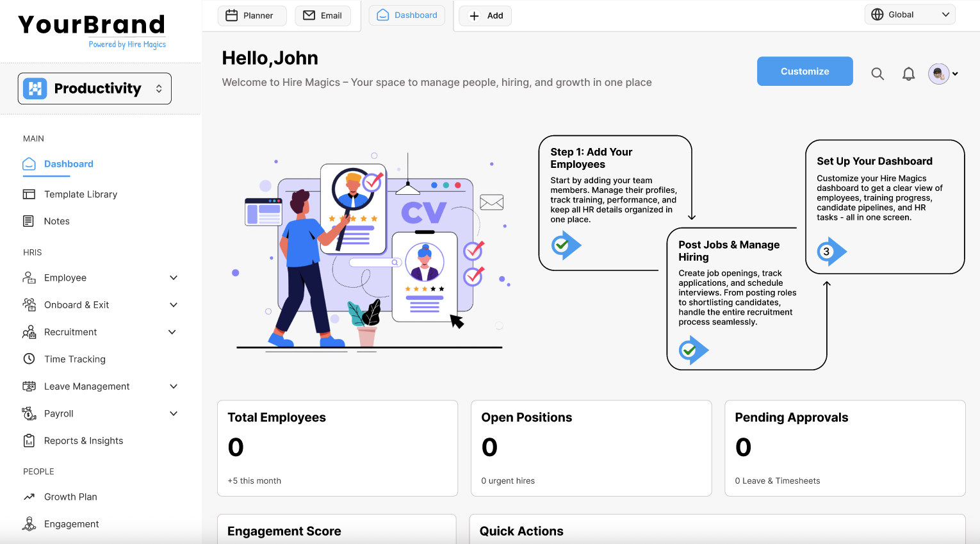Click the Reports & Insights clipboard icon
980x544 pixels.
tap(29, 441)
